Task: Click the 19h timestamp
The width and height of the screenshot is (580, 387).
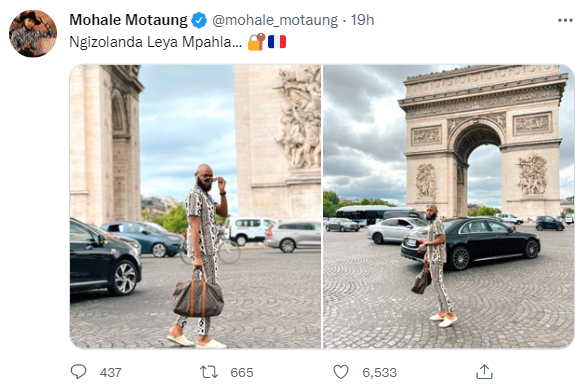Action: click(x=362, y=20)
